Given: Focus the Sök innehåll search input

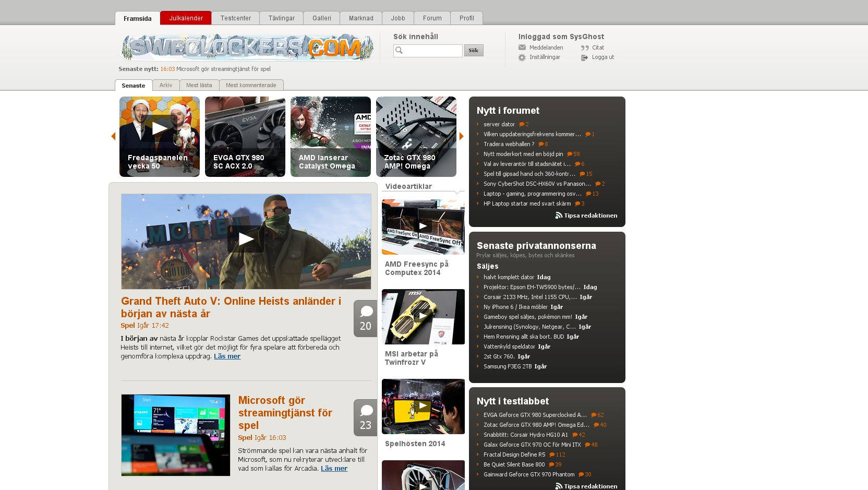Looking at the screenshot, I should pyautogui.click(x=428, y=51).
